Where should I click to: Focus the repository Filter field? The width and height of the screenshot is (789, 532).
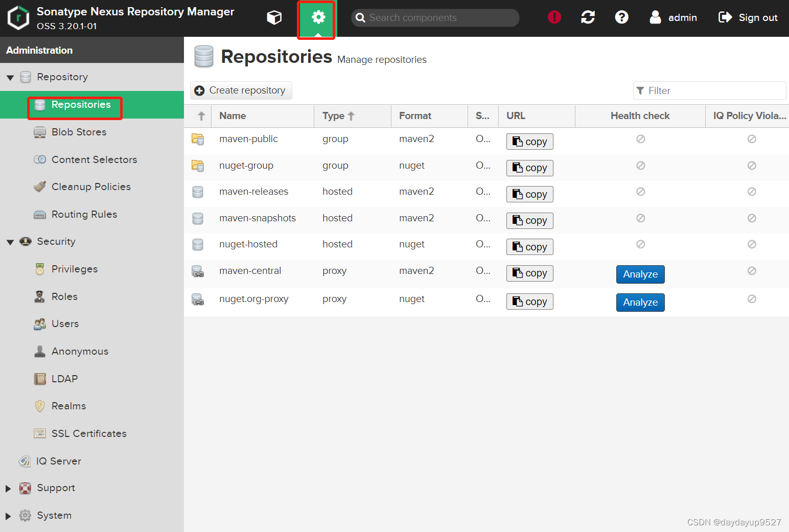[709, 90]
